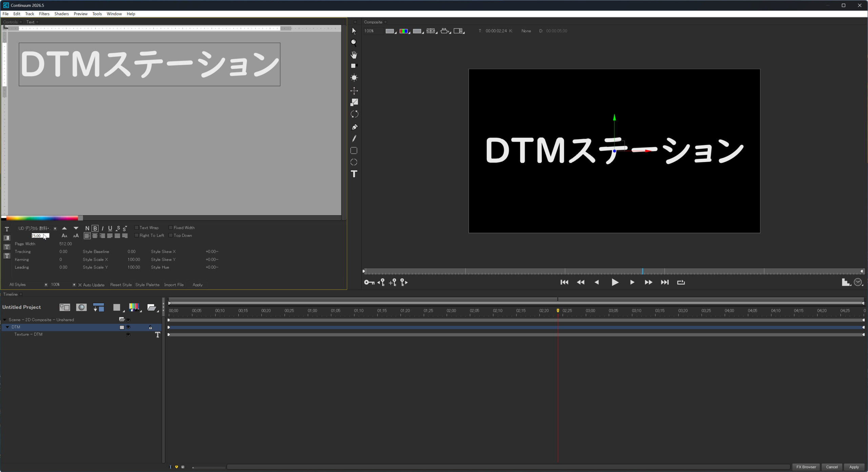Jump to previous keyframe
This screenshot has width=868, height=472.
381,282
